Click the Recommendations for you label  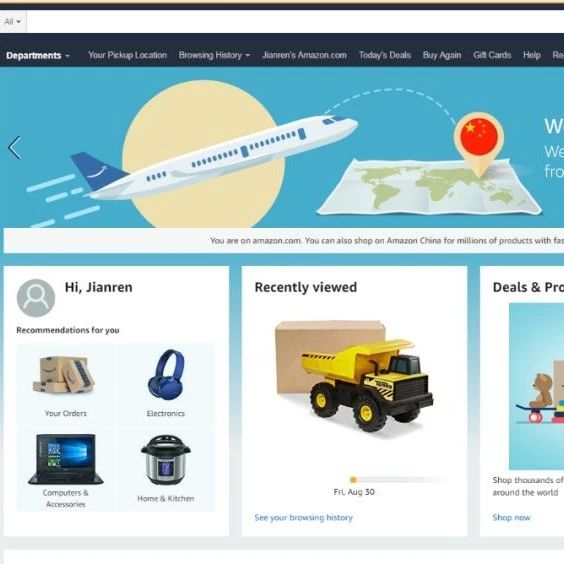coord(68,330)
